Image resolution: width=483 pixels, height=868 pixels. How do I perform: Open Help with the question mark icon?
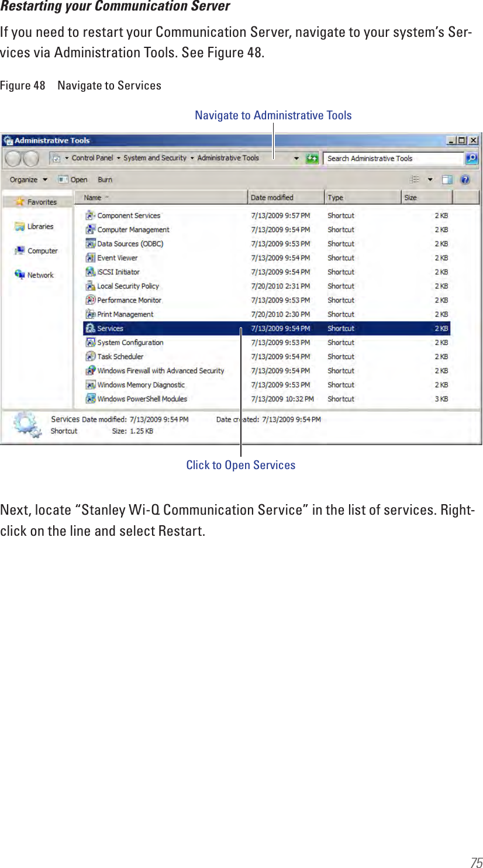click(464, 180)
